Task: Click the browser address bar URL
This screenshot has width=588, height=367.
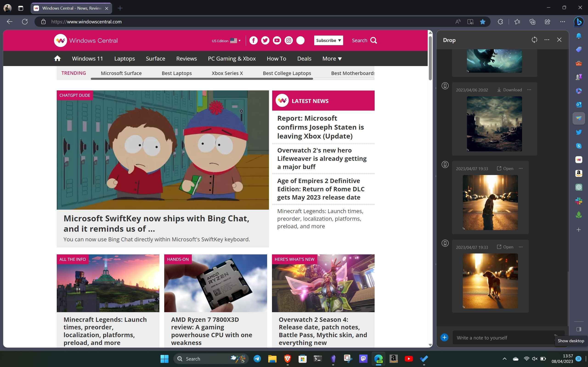Action: point(86,22)
